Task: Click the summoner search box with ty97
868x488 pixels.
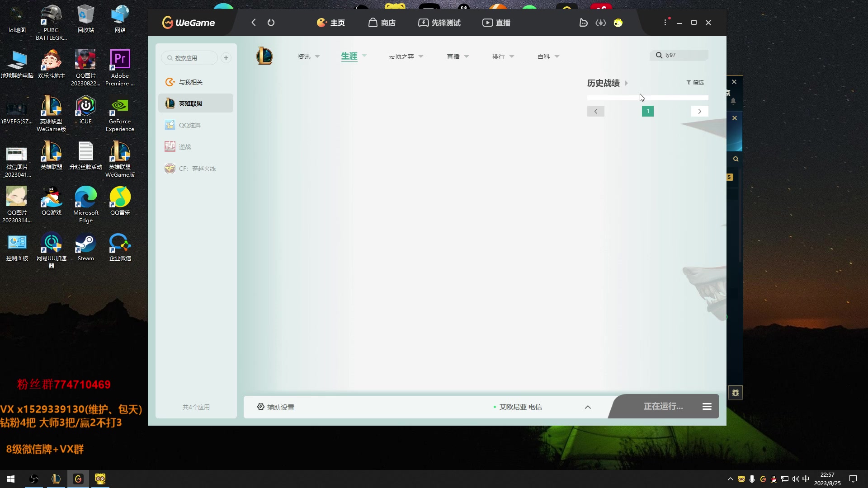Action: (x=679, y=55)
